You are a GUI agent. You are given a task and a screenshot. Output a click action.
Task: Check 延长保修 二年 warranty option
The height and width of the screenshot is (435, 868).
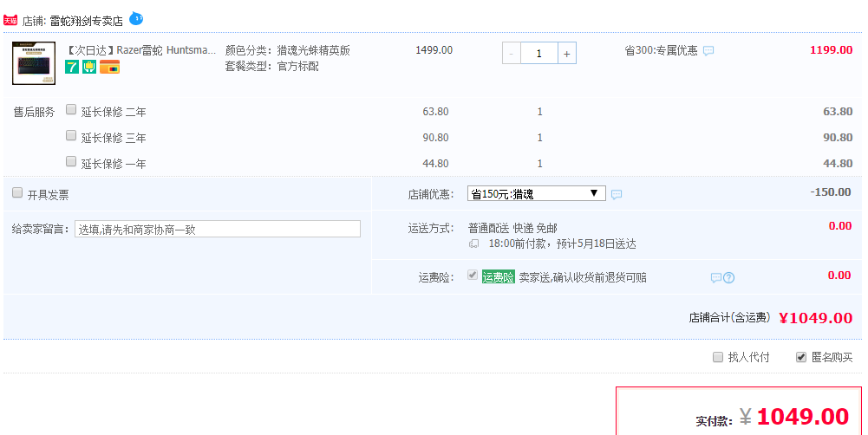[71, 109]
